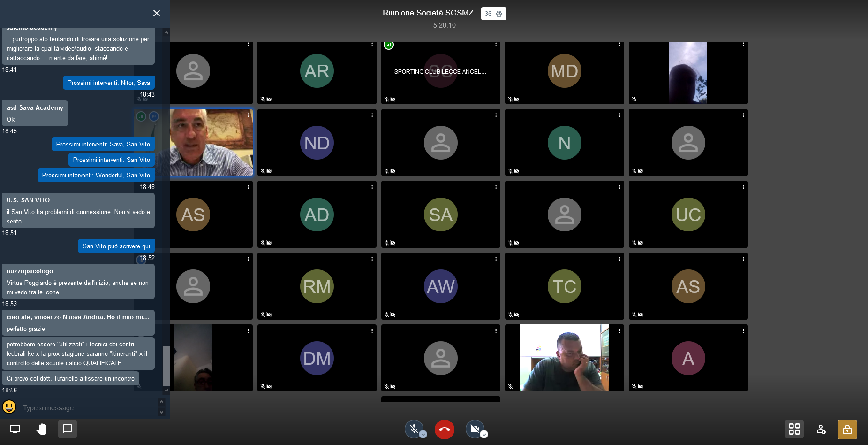The image size is (868, 445).
Task: Select the AW participant tile
Action: (440, 286)
